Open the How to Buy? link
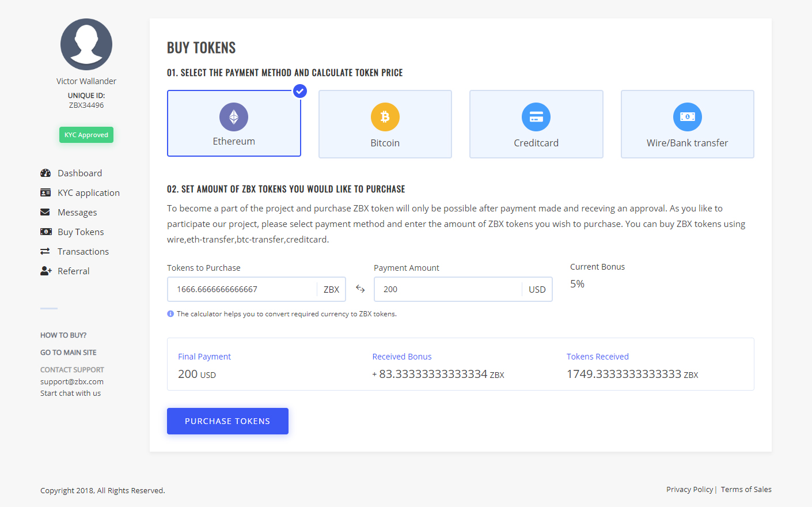This screenshot has width=812, height=507. tap(63, 335)
